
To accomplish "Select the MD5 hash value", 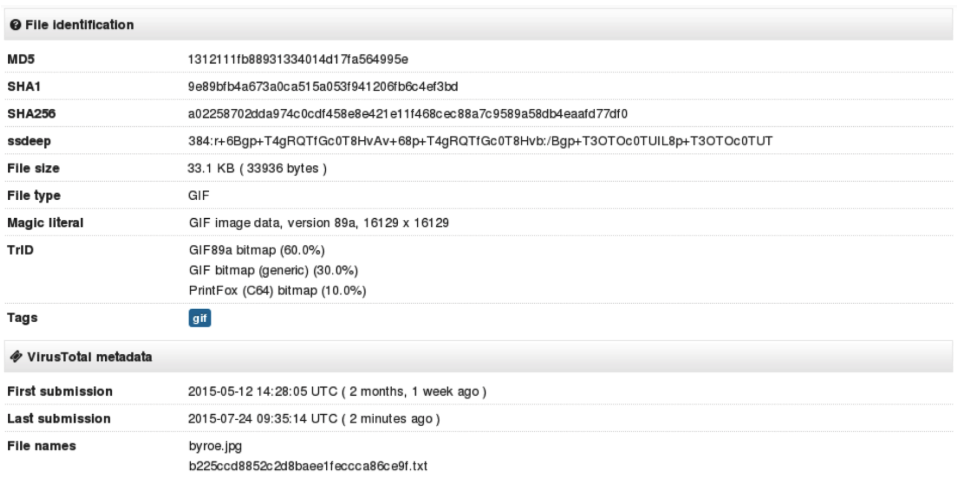I will coord(298,59).
